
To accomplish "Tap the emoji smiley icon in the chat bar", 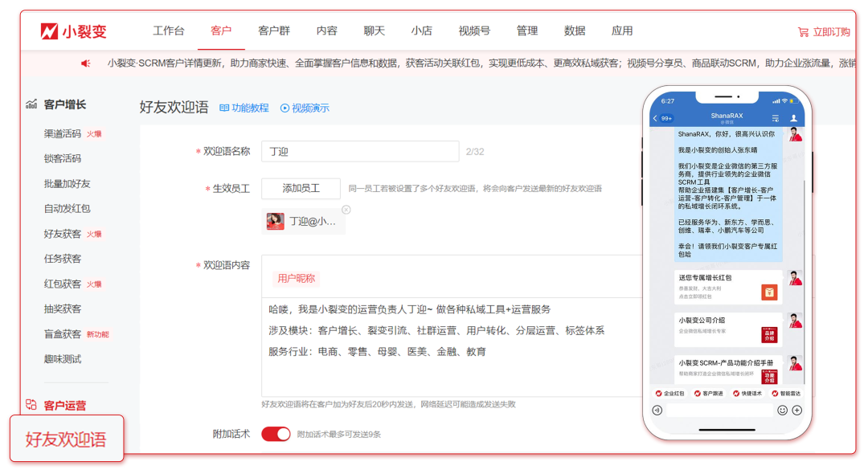I will click(x=782, y=410).
